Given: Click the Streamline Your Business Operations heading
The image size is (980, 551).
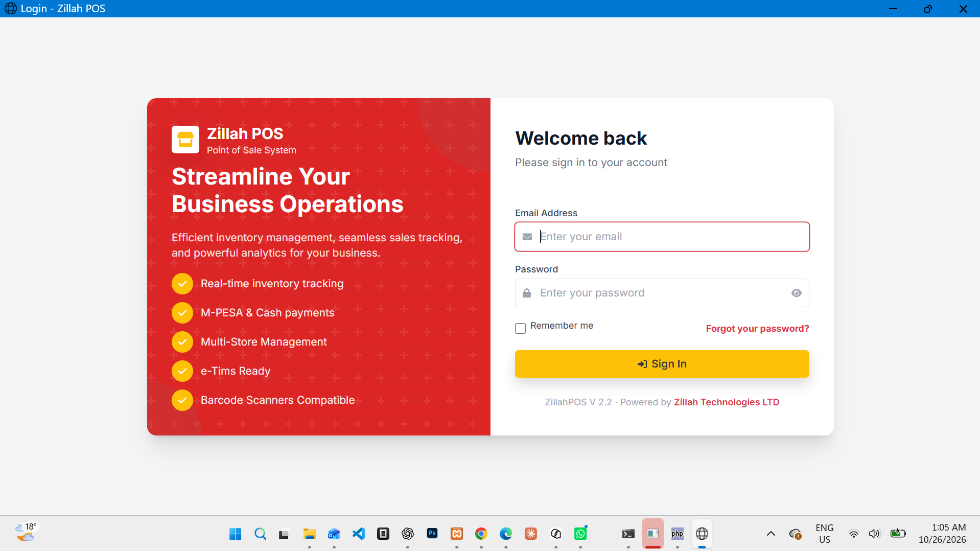Looking at the screenshot, I should click(287, 190).
